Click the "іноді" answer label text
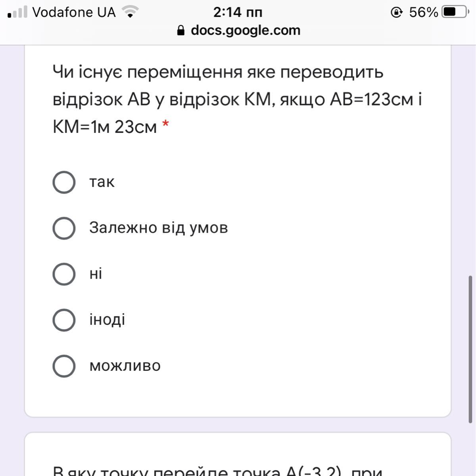This screenshot has width=476, height=476. point(107,320)
